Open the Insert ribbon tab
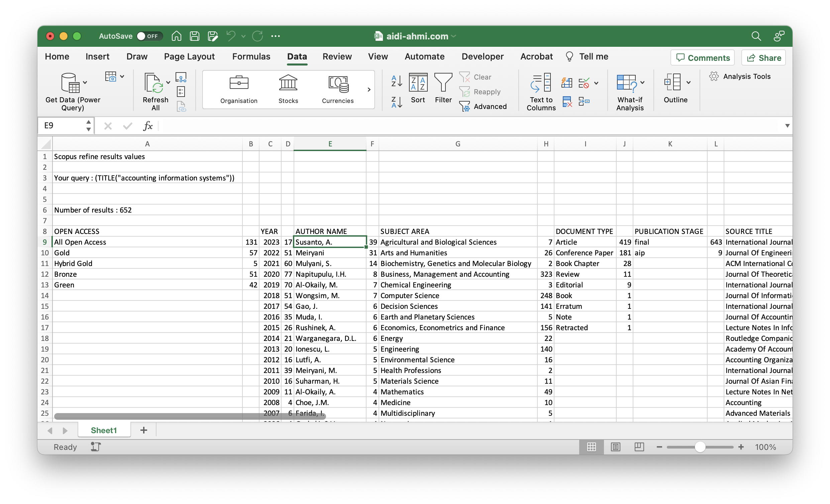 coord(97,56)
